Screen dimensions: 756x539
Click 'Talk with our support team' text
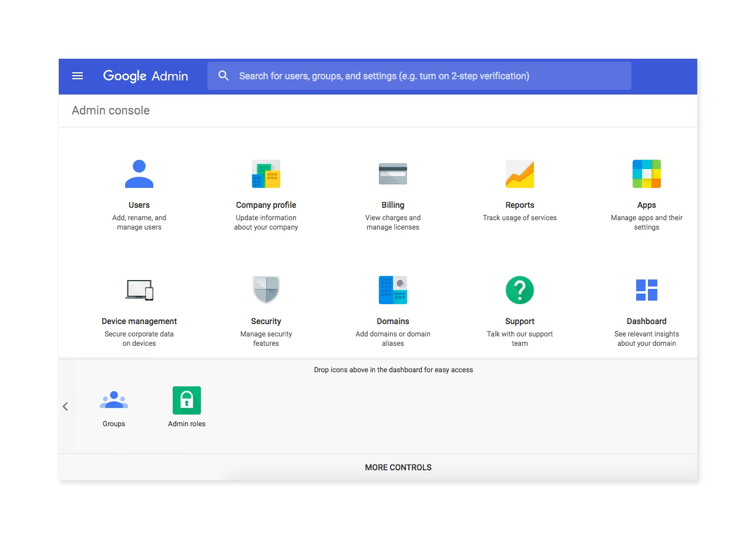(x=520, y=339)
